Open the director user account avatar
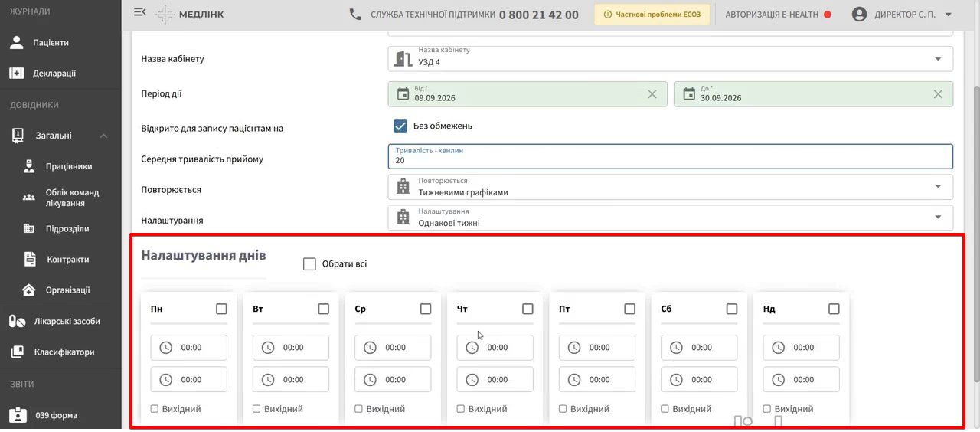Viewport: 980px width, 432px height. point(860,14)
